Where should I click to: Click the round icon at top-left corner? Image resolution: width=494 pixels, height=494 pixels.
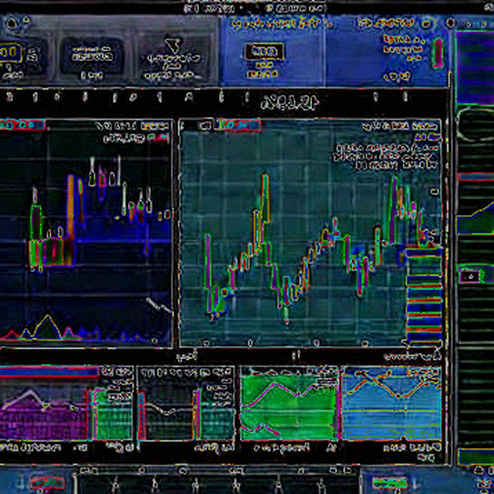[12, 24]
